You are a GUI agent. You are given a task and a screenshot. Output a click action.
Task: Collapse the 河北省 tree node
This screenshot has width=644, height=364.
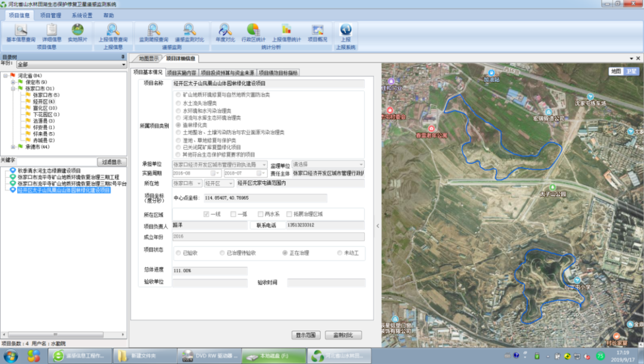(x=6, y=76)
